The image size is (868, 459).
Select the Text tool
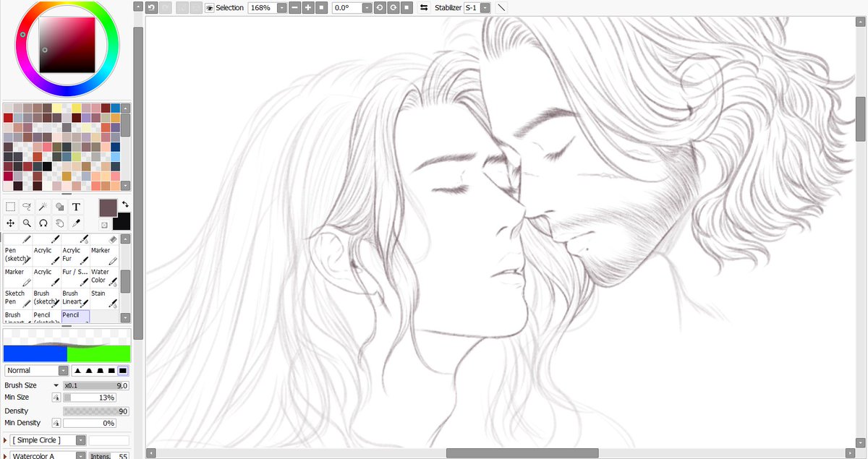coord(76,207)
